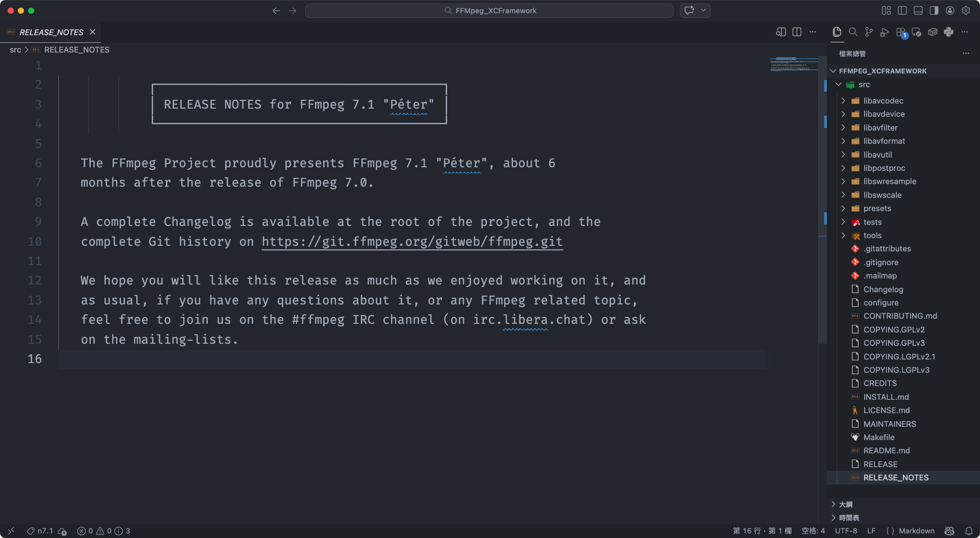Change the Markdown language mode in status bar
The image size is (980, 538).
point(916,531)
